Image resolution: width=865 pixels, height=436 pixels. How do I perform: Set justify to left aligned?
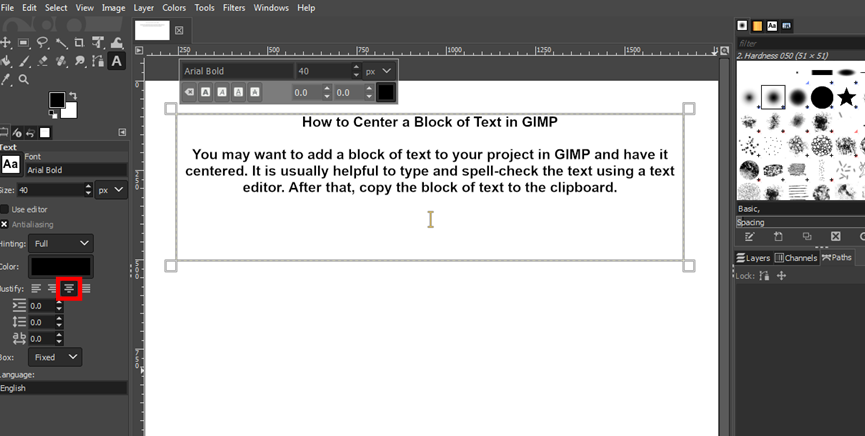click(x=36, y=288)
